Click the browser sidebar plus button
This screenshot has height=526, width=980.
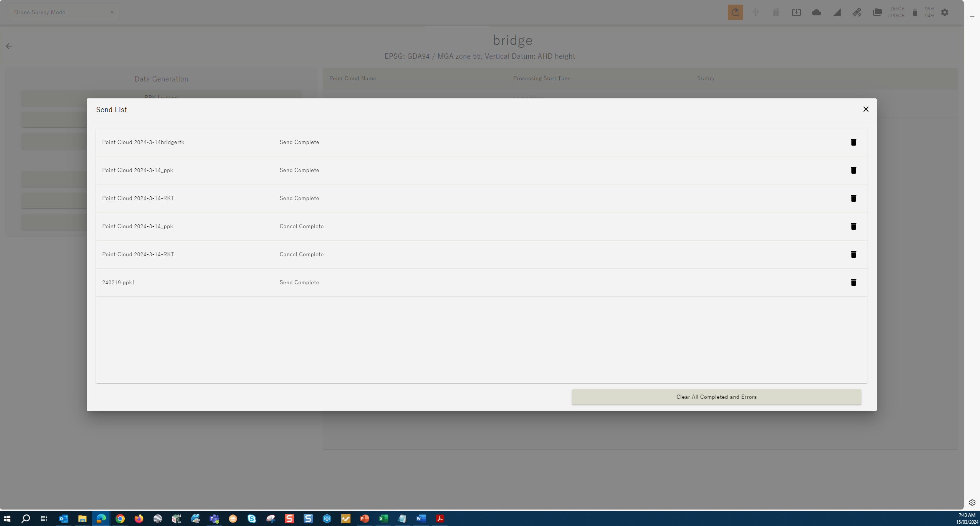coord(972,16)
